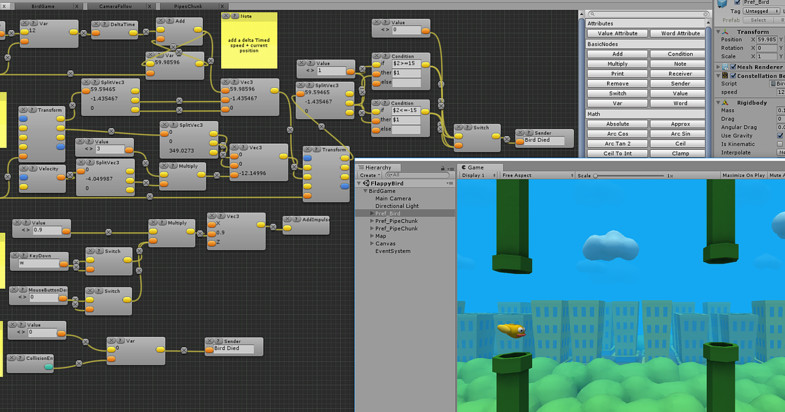Screen dimensions: 785x412
Task: Expand the Canvas object in Hierarchy
Action: tap(371, 243)
